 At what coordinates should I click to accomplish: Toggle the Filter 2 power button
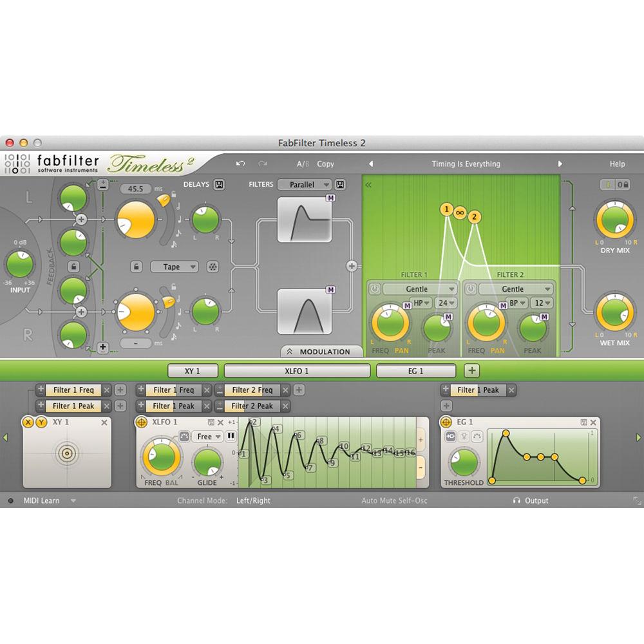pyautogui.click(x=469, y=289)
